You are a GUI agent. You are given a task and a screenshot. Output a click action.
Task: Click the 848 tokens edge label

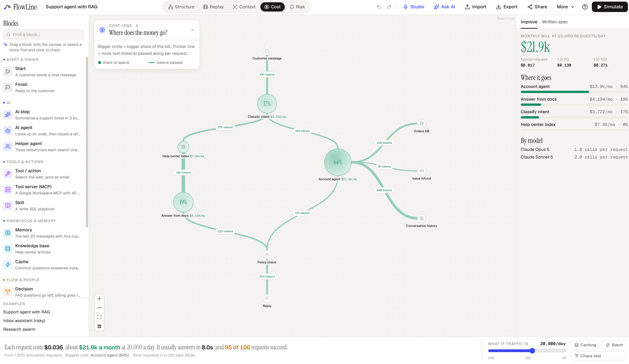click(x=384, y=190)
